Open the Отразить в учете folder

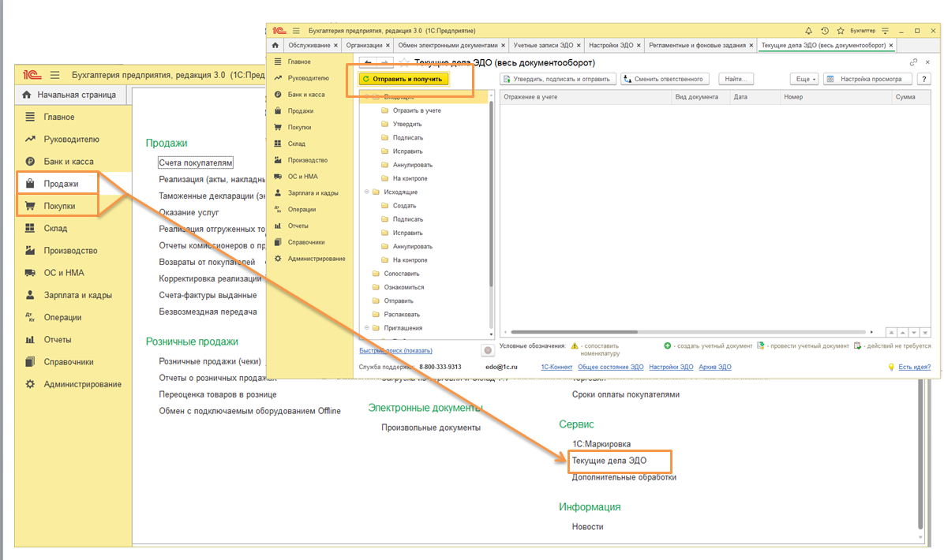[417, 110]
